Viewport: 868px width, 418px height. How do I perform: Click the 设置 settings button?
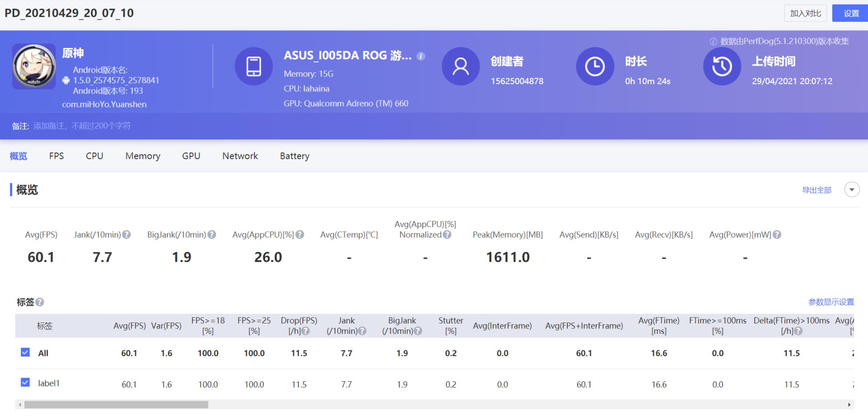[x=851, y=14]
